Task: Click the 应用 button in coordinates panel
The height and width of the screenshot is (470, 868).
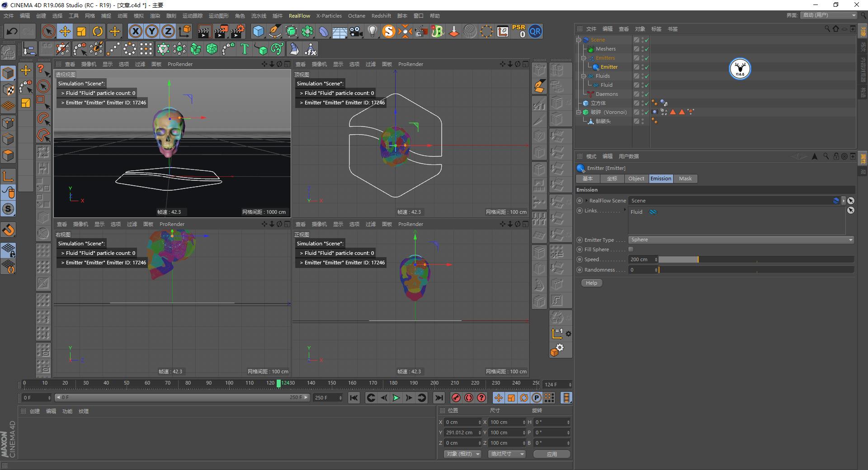Action: pos(551,454)
